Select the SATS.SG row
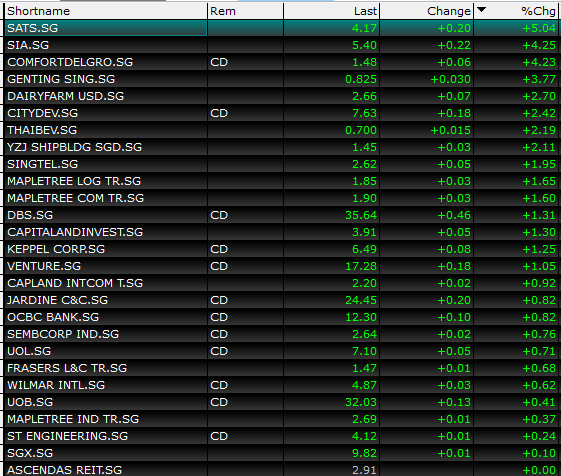561x476 pixels. [x=281, y=28]
